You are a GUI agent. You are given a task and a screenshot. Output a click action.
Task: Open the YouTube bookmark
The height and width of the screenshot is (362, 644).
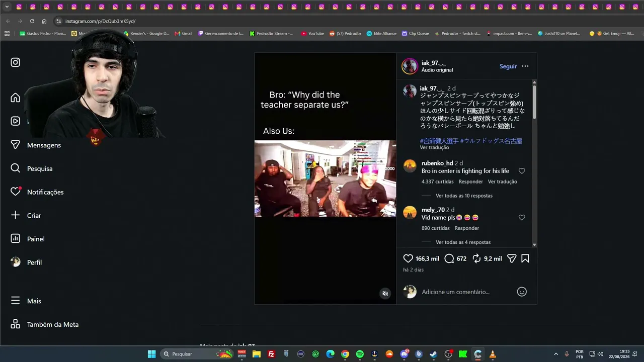click(x=312, y=33)
